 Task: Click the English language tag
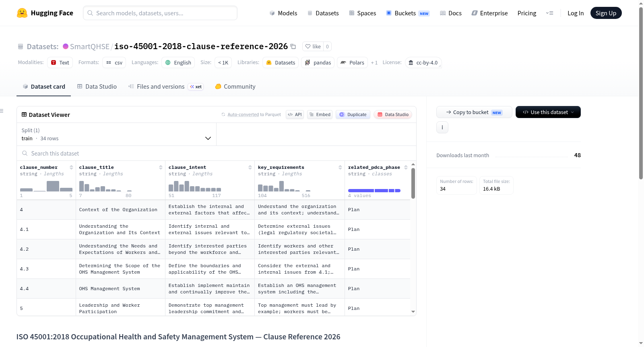pos(178,62)
